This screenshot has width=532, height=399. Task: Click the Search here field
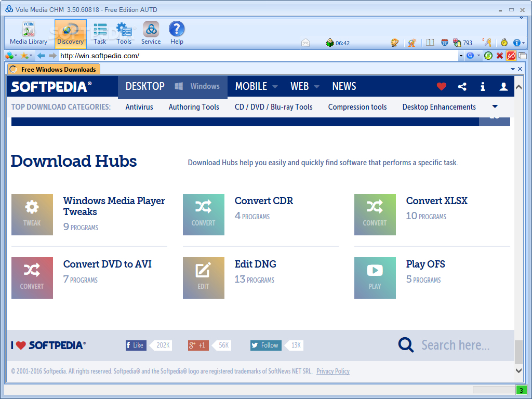455,345
